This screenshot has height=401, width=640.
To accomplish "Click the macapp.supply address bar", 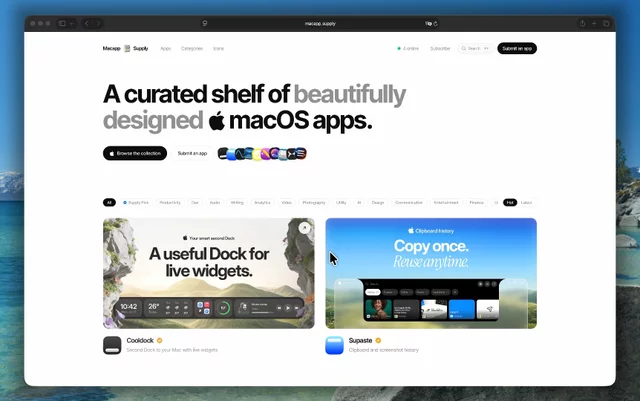I will (x=320, y=24).
